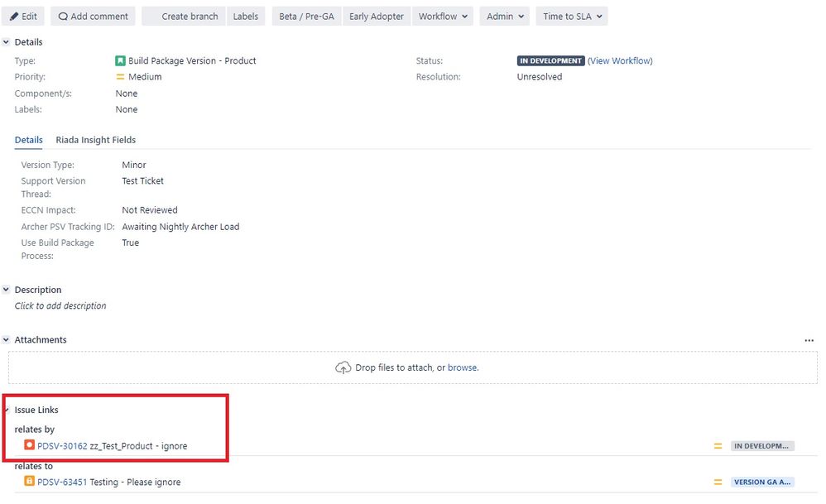Viewport: 826px width, 504px height.
Task: Click Add comment button
Action: pos(93,17)
